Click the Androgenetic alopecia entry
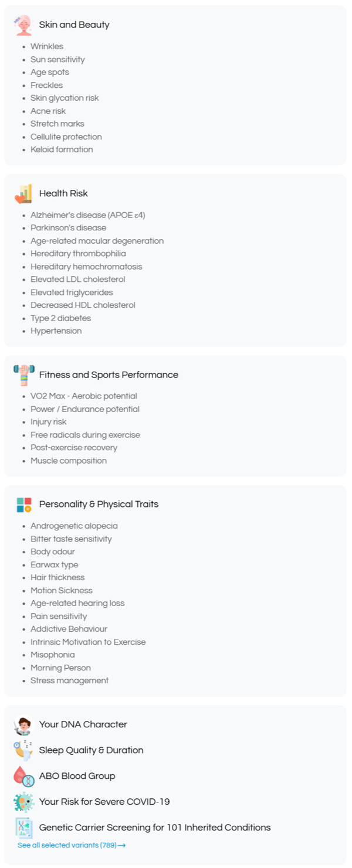Viewport: 352px width, 868px height. pos(74,526)
